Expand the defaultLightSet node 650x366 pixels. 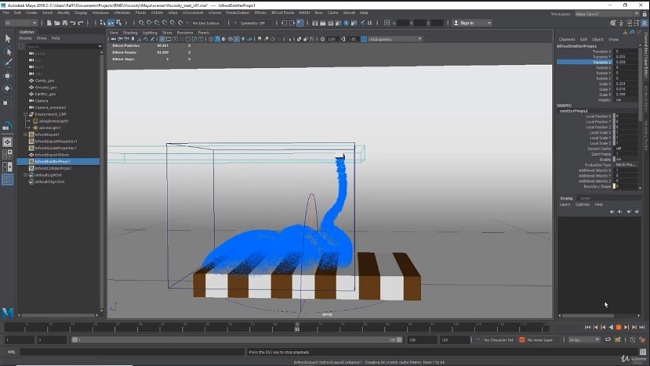click(26, 175)
